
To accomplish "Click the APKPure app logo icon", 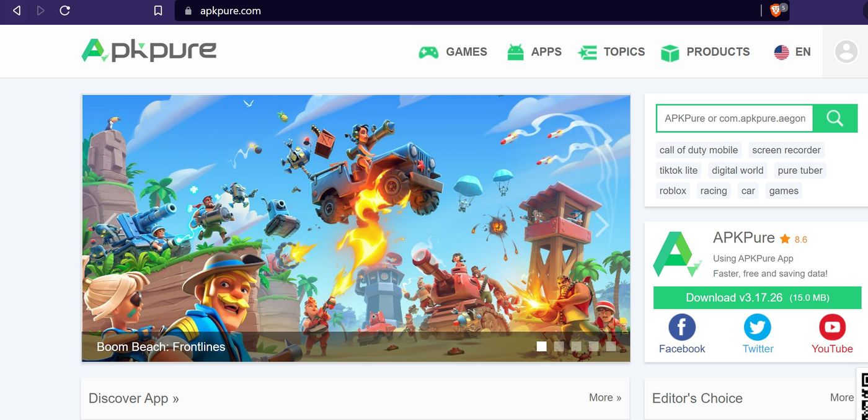I will (678, 254).
